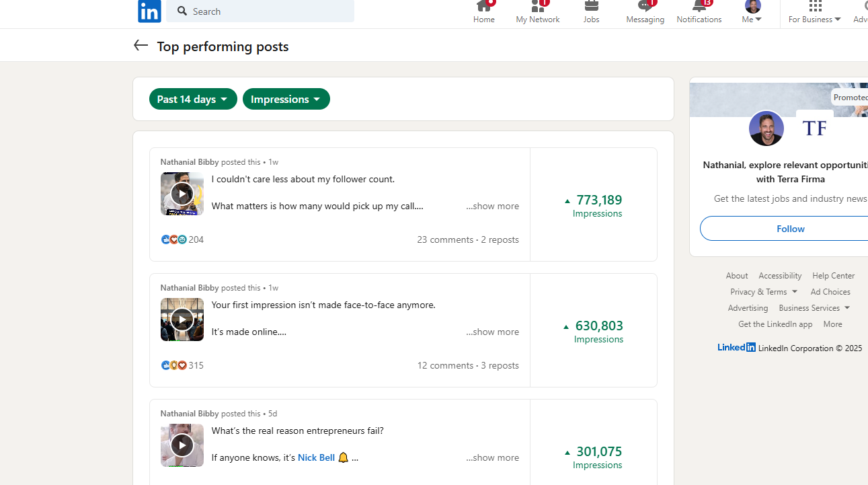The height and width of the screenshot is (485, 868).
Task: Go to Home in the nav bar
Action: pyautogui.click(x=483, y=12)
